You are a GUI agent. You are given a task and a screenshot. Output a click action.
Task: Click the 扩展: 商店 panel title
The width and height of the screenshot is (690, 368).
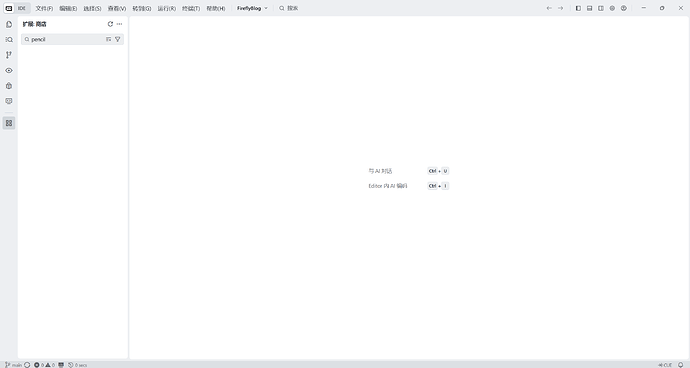(35, 24)
